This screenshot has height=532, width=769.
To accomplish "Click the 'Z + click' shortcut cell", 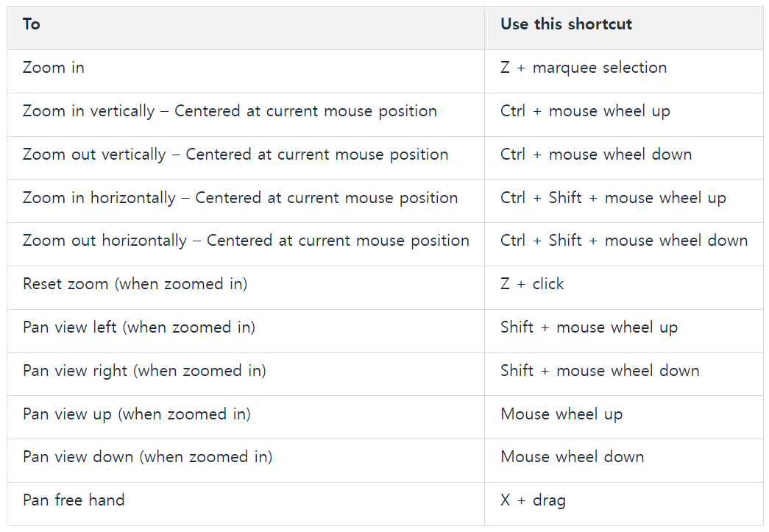I will pyautogui.click(x=532, y=284).
